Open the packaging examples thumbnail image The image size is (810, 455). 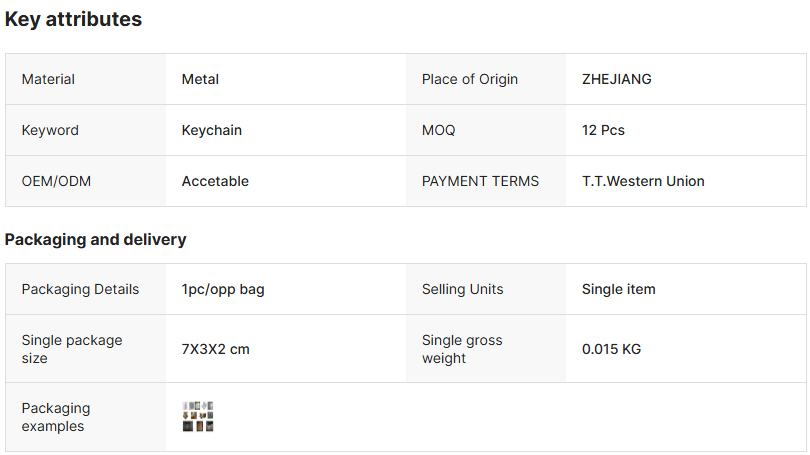[198, 417]
